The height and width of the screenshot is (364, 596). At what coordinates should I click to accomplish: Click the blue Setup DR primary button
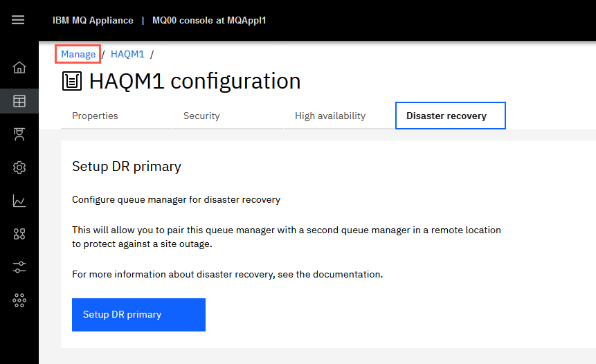[138, 315]
